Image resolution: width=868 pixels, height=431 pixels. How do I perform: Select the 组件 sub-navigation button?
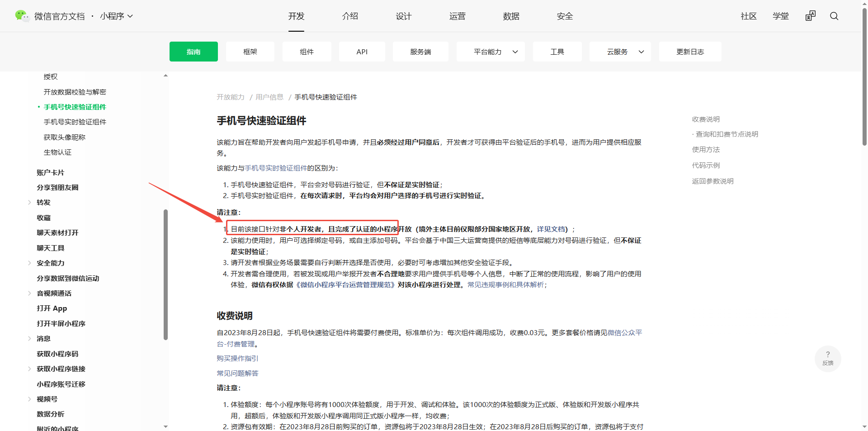[x=307, y=52]
